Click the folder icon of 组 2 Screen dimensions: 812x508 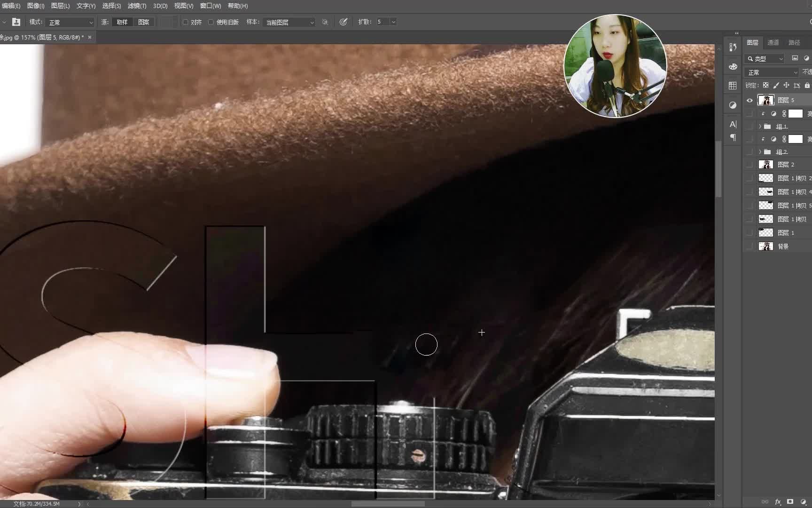767,152
